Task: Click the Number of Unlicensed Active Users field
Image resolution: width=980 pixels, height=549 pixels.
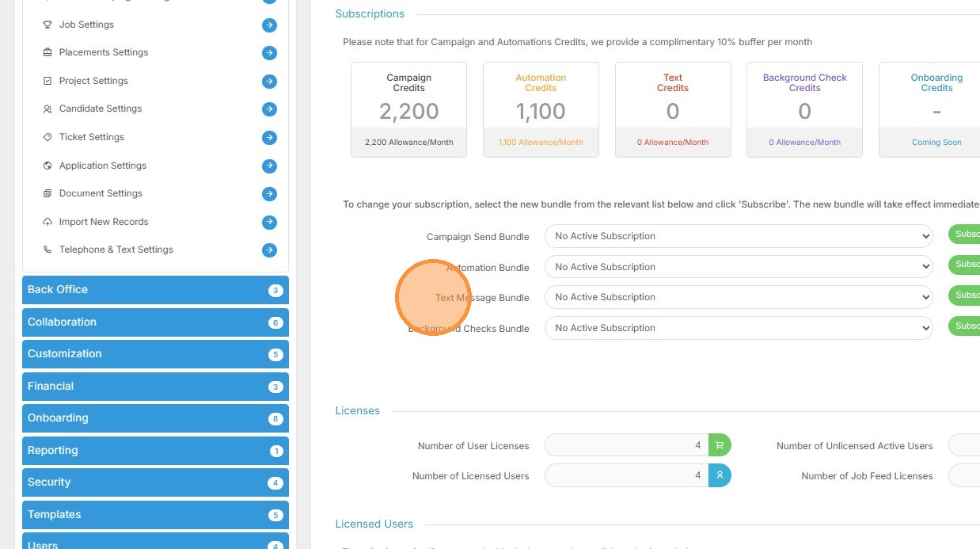Action: (x=964, y=445)
